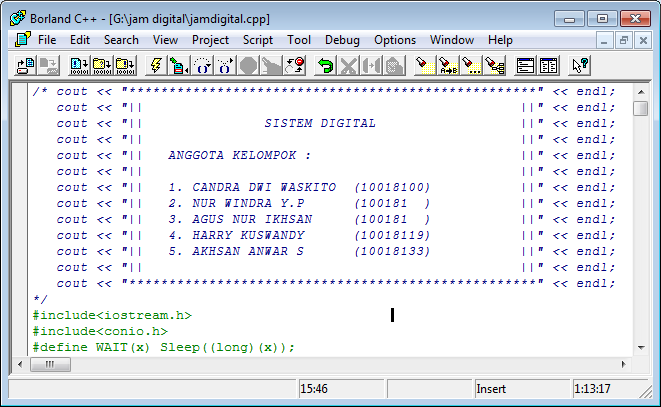This screenshot has width=661, height=407.
Task: Click the Trace into debug icon
Action: (225, 66)
